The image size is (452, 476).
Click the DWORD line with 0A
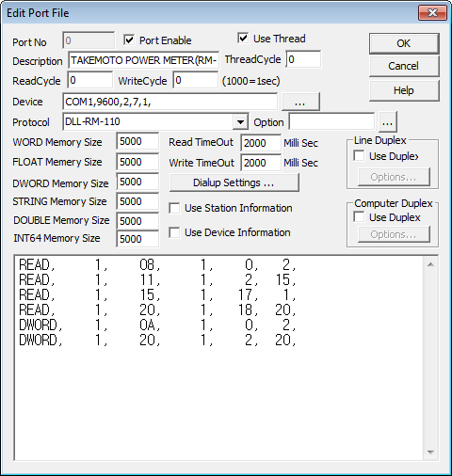tap(157, 325)
